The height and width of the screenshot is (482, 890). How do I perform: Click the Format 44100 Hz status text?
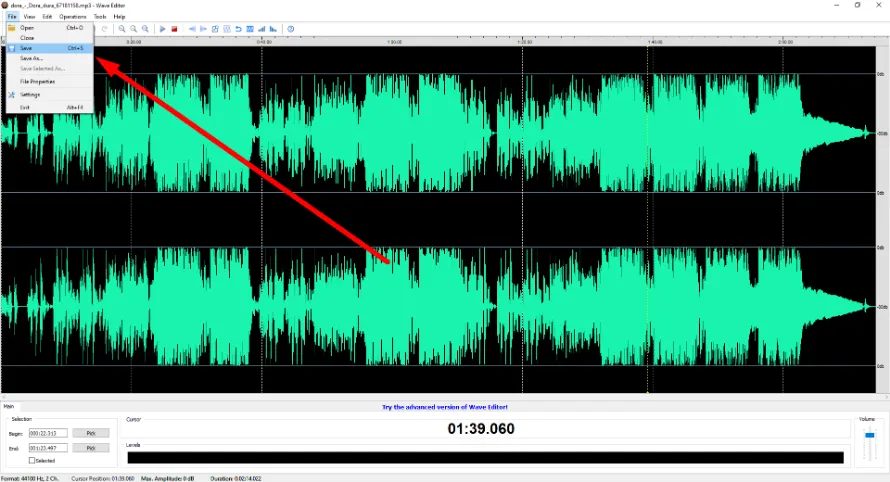coord(30,479)
